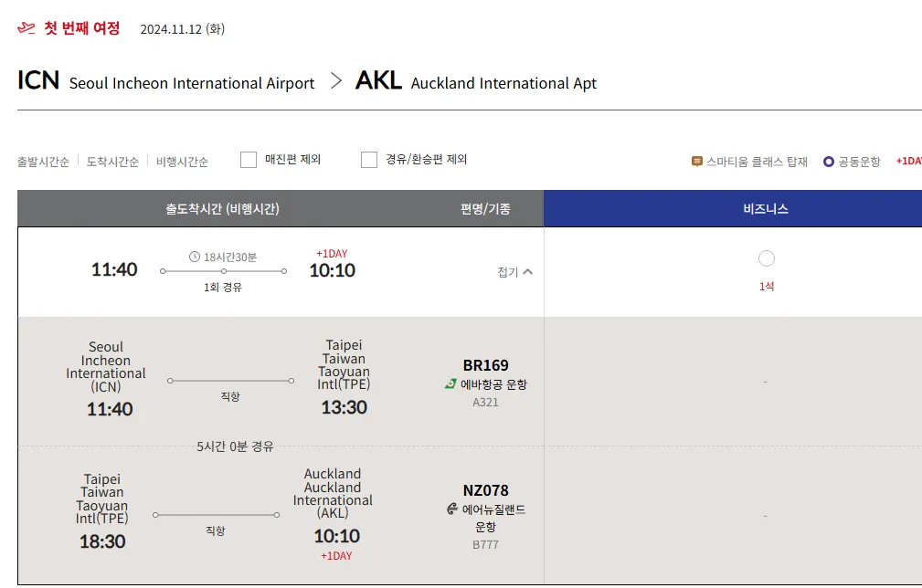
Task: Click the 공동운항 circle icon
Action: click(829, 162)
